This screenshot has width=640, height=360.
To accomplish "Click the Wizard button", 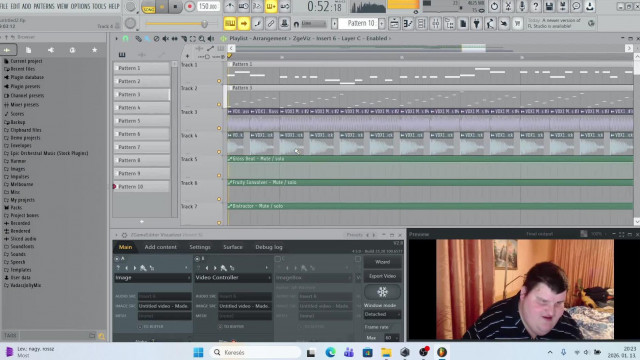I will tap(382, 262).
